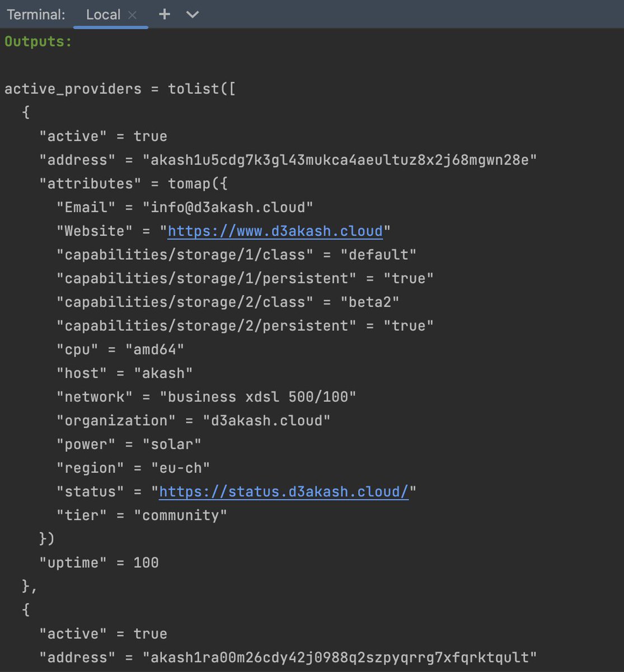This screenshot has width=624, height=672.
Task: Click the second provider's "active" = true line
Action: point(103,634)
